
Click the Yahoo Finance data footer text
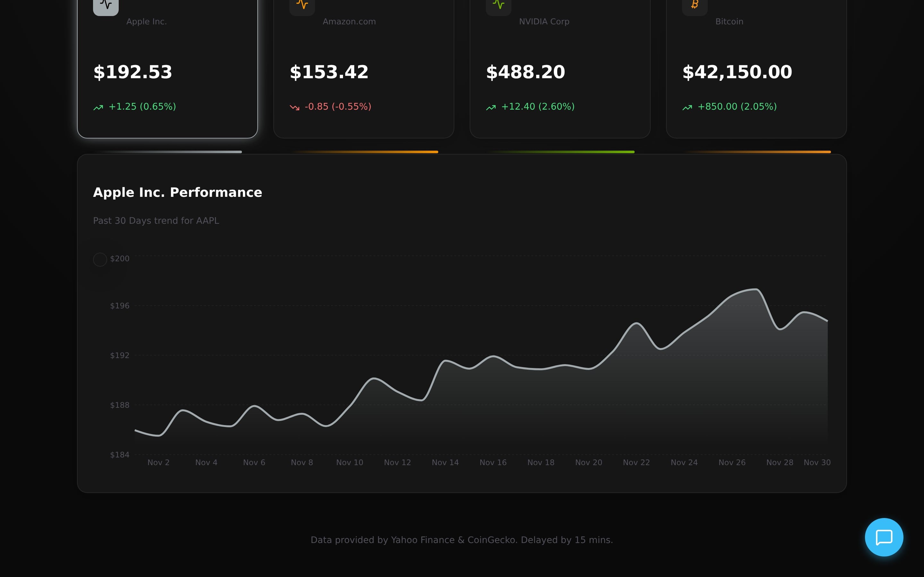point(462,540)
